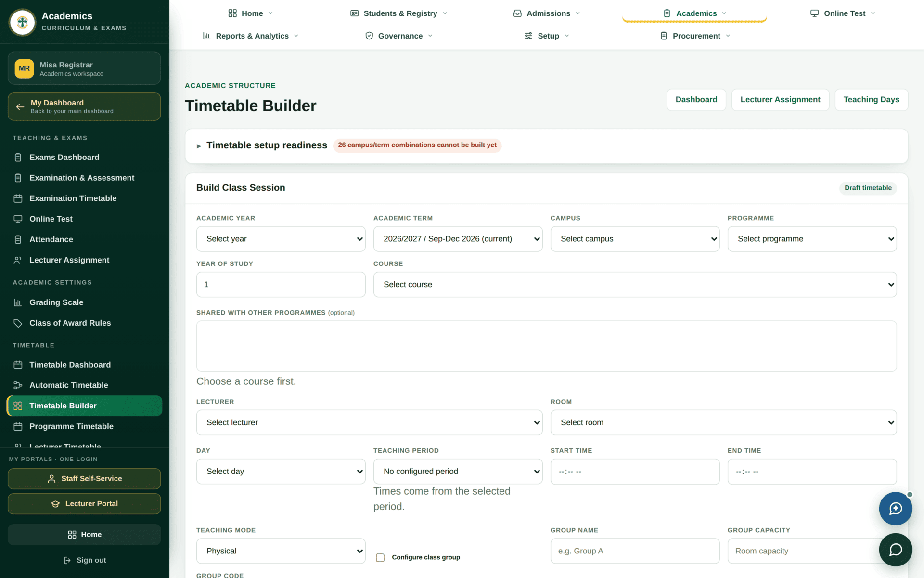Open the Select campus dropdown
Image resolution: width=924 pixels, height=578 pixels.
(635, 239)
